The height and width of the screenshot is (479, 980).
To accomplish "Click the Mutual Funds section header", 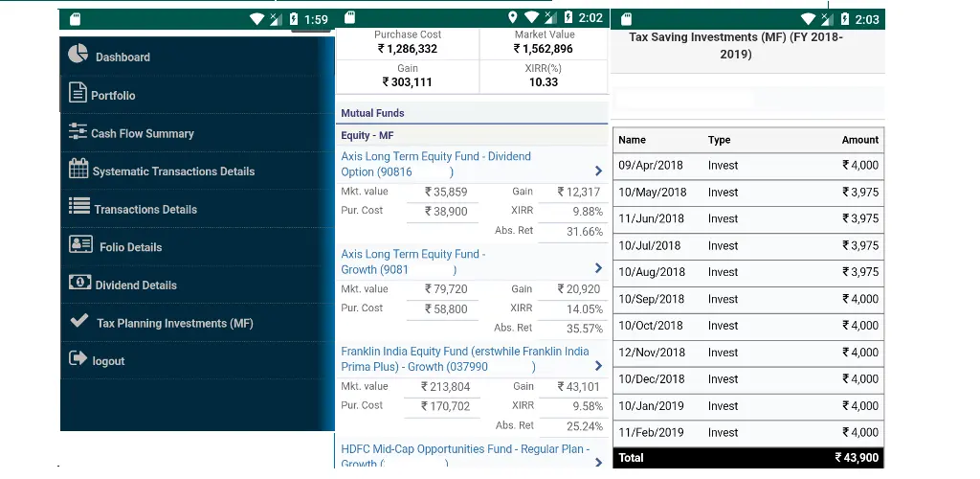I will pos(472,113).
